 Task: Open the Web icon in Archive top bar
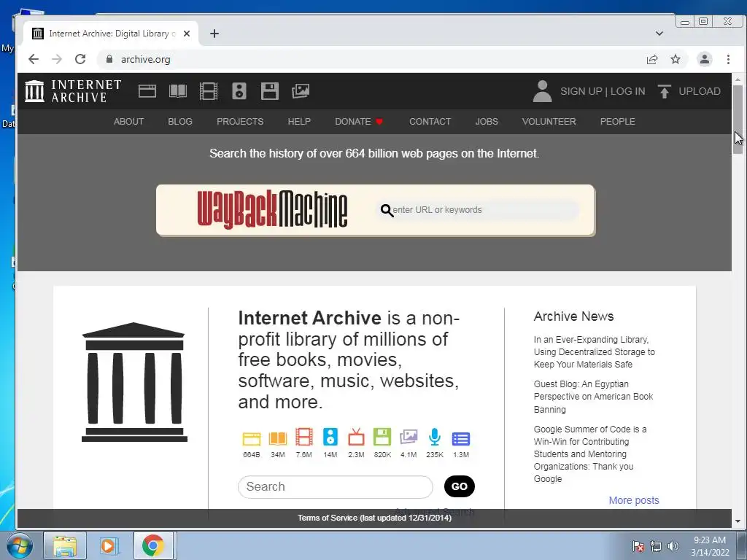(x=147, y=91)
